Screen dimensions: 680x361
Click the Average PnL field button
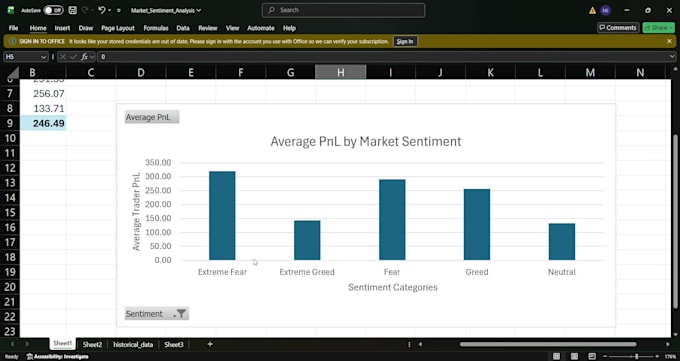click(x=152, y=117)
